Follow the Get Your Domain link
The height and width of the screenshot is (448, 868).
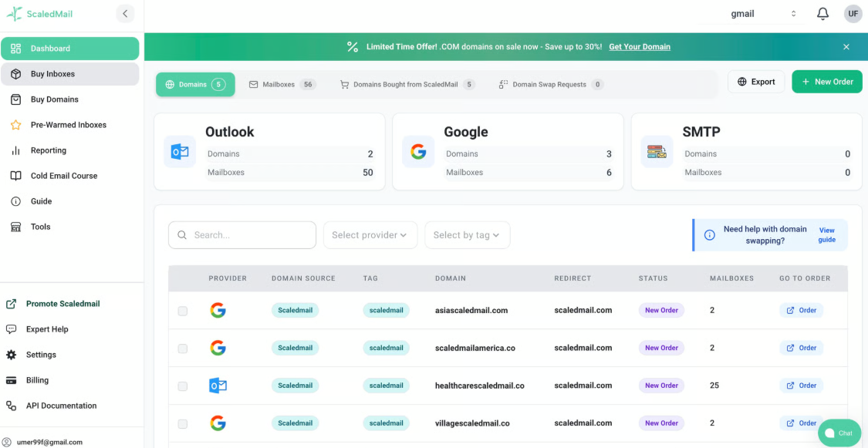click(640, 47)
